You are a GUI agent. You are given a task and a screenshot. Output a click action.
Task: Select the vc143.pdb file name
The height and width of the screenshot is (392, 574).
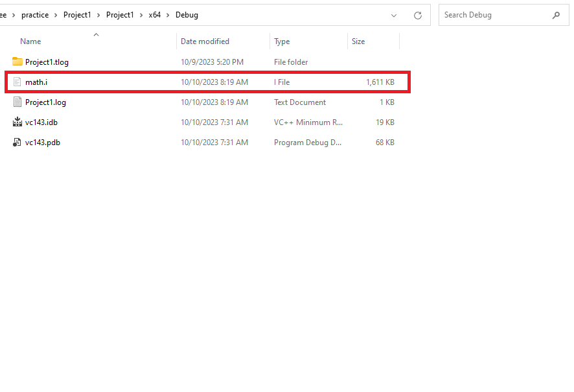coord(43,143)
